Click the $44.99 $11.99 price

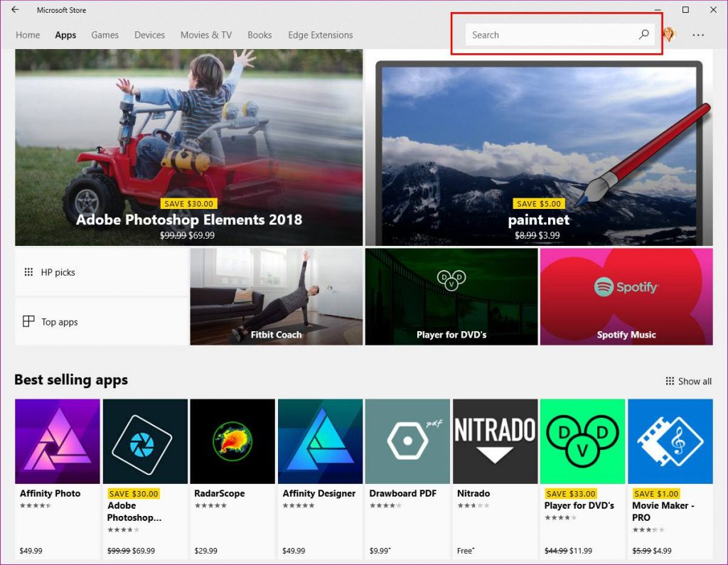tap(568, 551)
